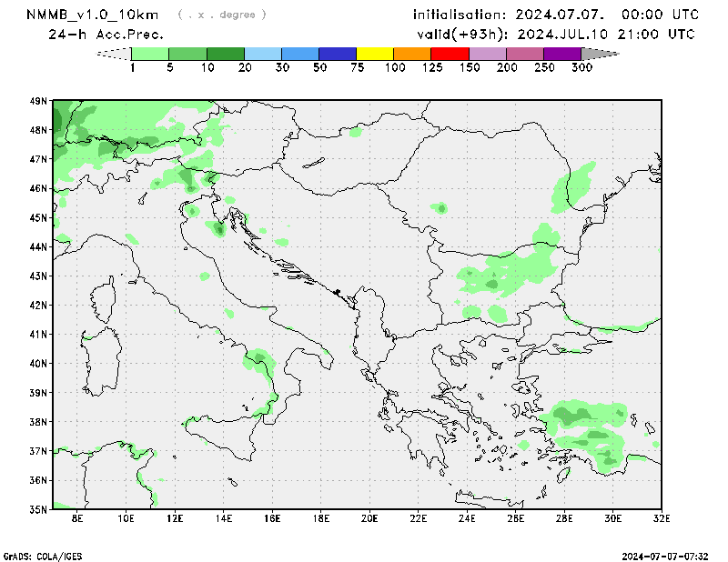Click the purple 250-300 legend swatch
Image resolution: width=728 pixels, height=562 pixels.
[561, 54]
